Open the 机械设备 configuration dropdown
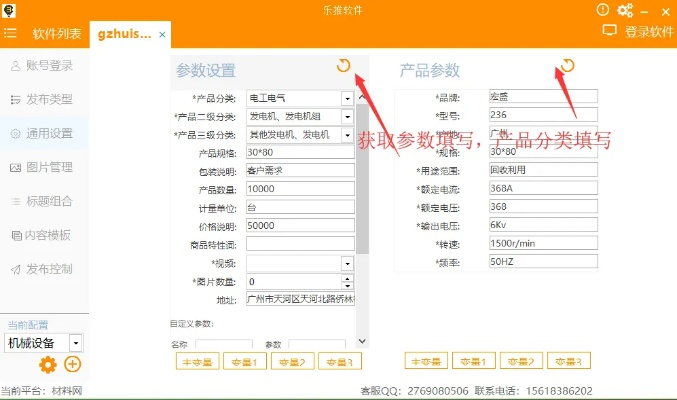This screenshot has width=677, height=400. 76,343
